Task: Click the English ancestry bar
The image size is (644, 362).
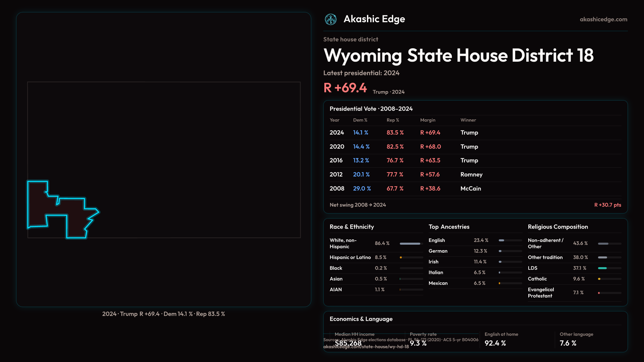Action: point(502,240)
